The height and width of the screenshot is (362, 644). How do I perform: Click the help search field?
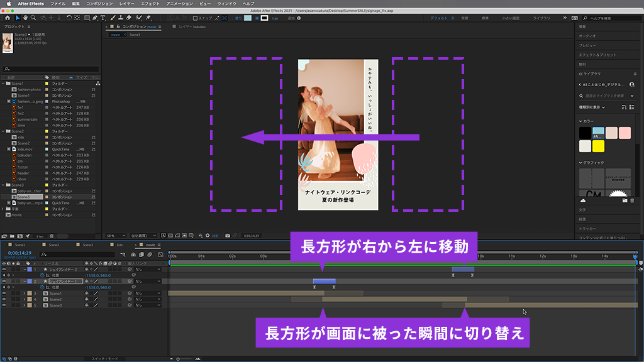point(612,18)
